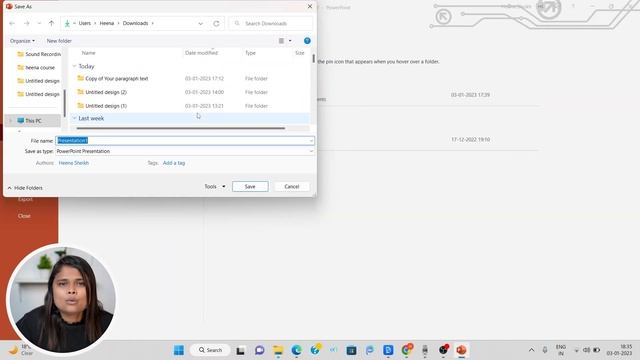Go up one folder level
The image size is (640, 360).
pyautogui.click(x=51, y=24)
